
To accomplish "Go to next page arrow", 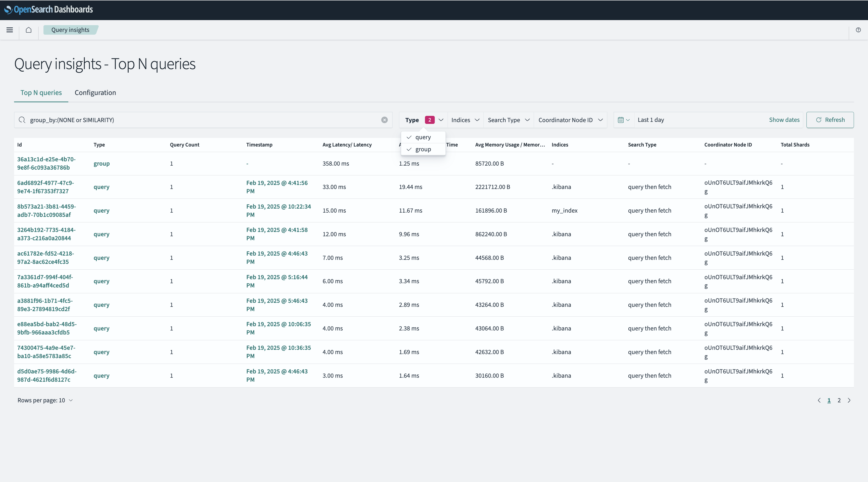I will point(849,400).
